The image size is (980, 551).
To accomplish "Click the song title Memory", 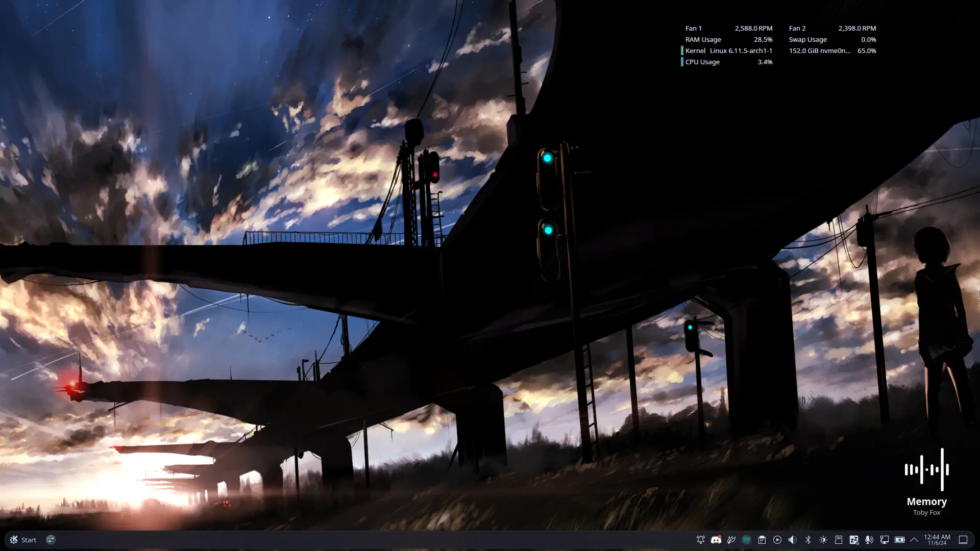I will 927,502.
